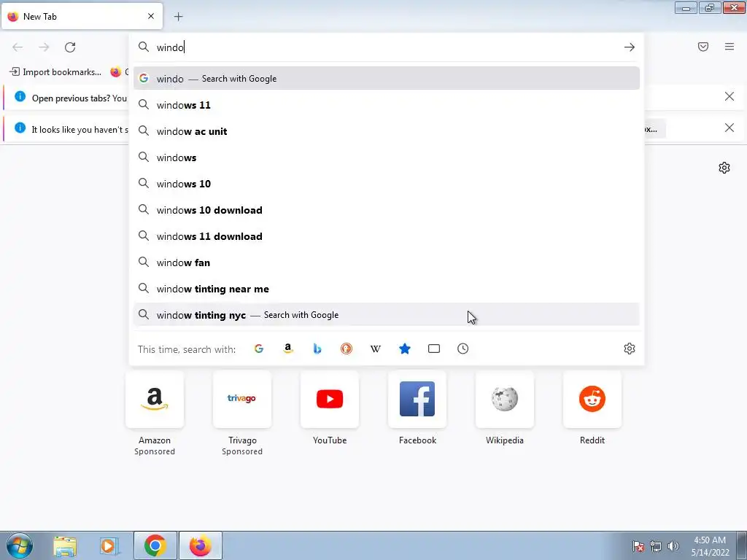Search with Amazon one-off icon
This screenshot has height=560, width=747.
click(287, 349)
